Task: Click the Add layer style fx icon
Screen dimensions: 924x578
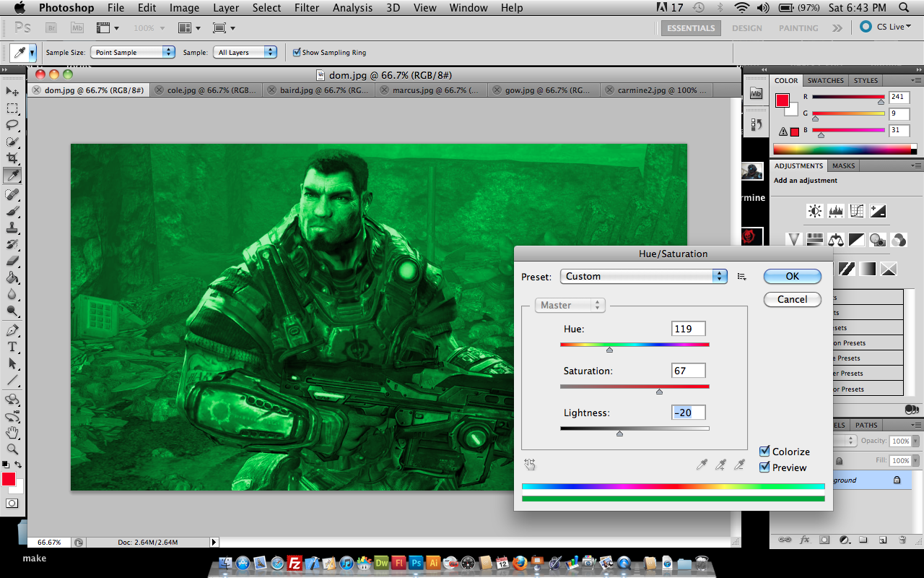Action: click(805, 540)
